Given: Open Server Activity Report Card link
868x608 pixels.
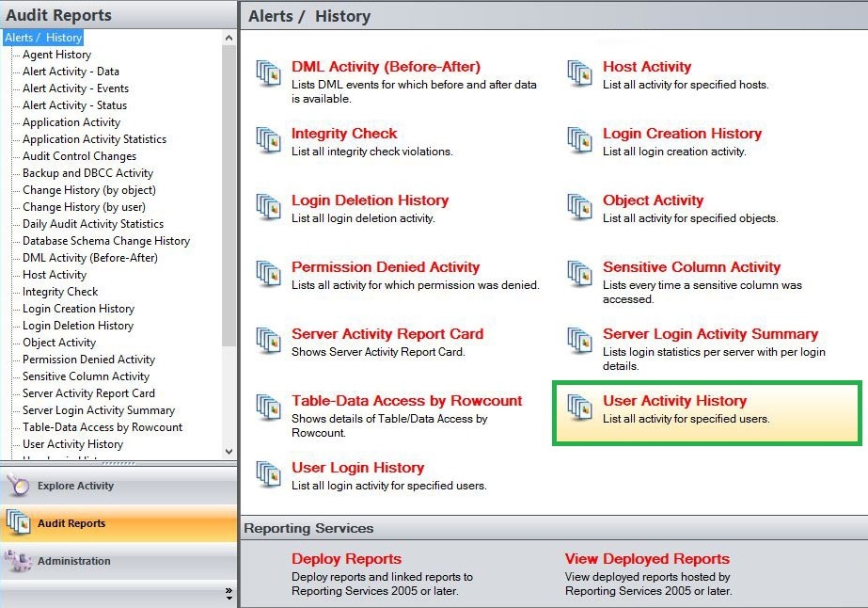Looking at the screenshot, I should point(387,334).
